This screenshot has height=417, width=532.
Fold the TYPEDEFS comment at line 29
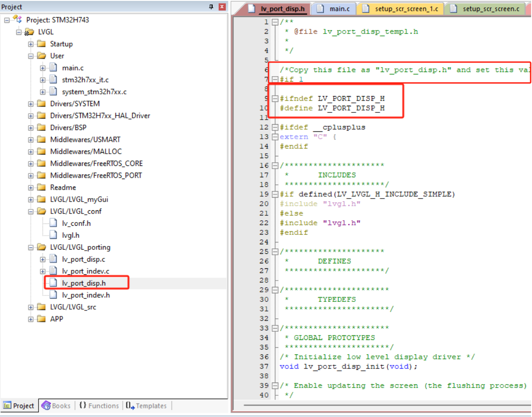(275, 290)
